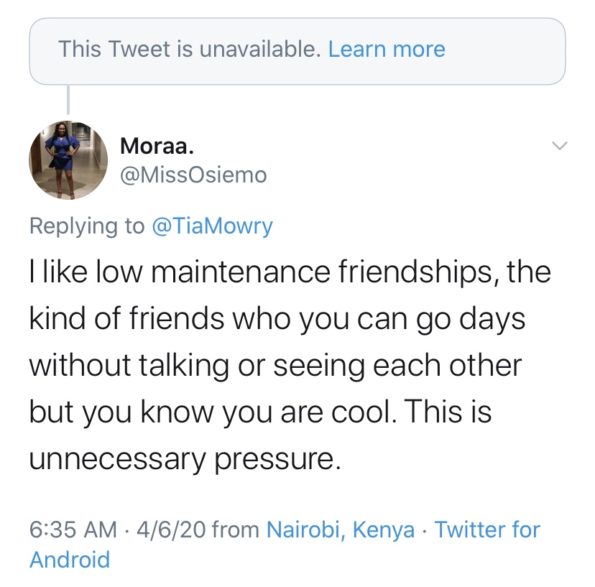This screenshot has width=595, height=587.
Task: Open the @TiaMowry mention link
Action: coord(212,227)
